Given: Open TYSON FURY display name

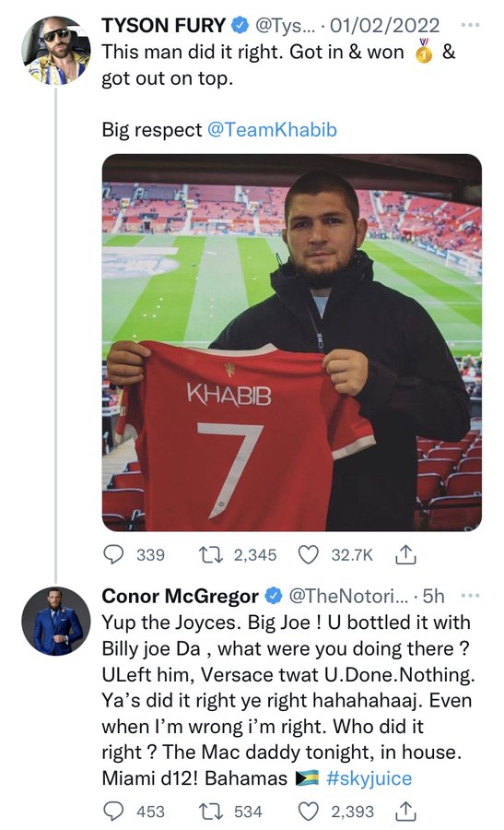Looking at the screenshot, I should tap(163, 25).
